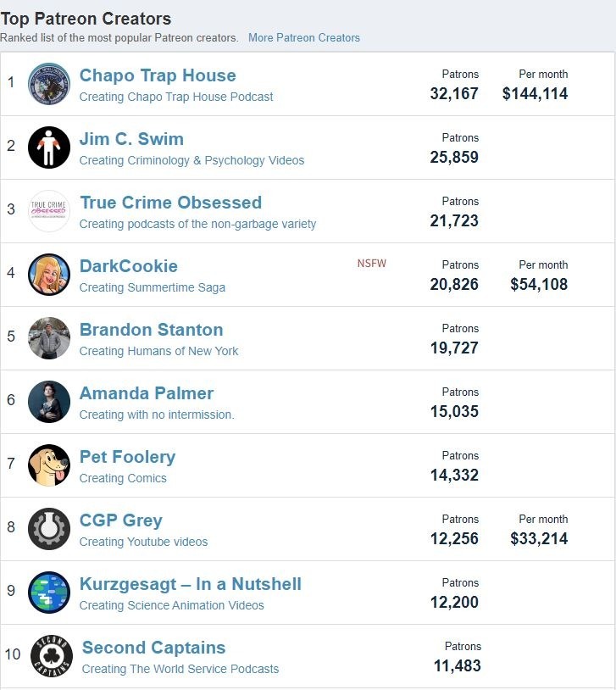
Task: Select the Pet Foolery dog avatar
Action: 49,465
